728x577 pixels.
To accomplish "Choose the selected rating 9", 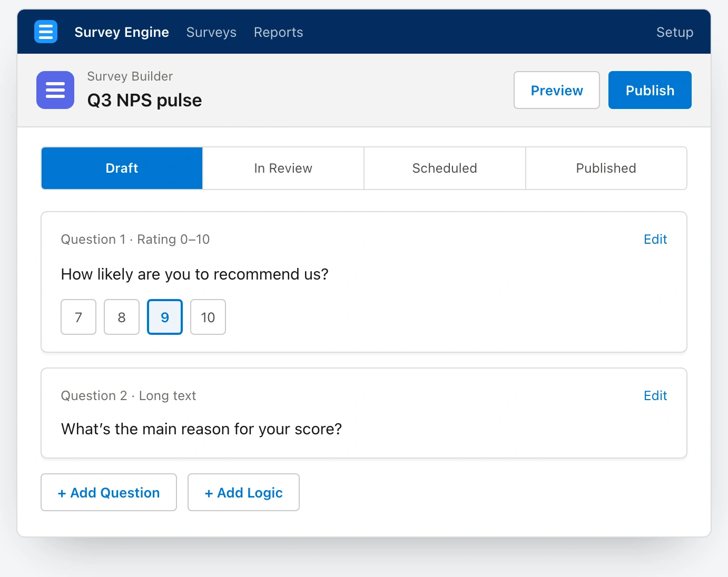I will tap(165, 317).
